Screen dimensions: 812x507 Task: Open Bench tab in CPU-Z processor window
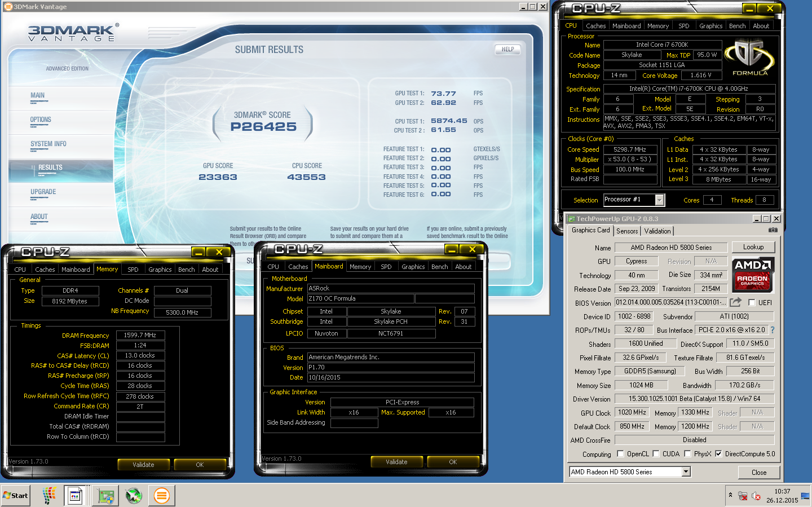737,26
